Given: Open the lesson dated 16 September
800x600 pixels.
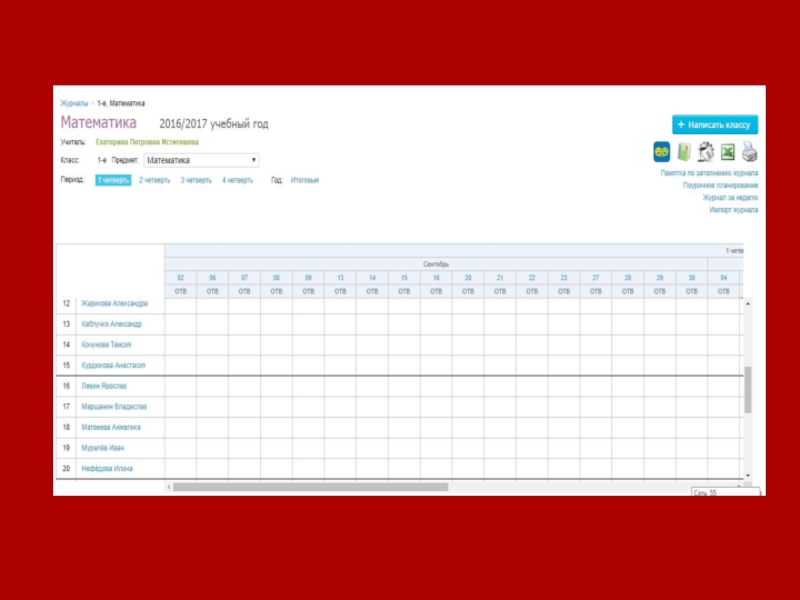Looking at the screenshot, I should coord(436,278).
